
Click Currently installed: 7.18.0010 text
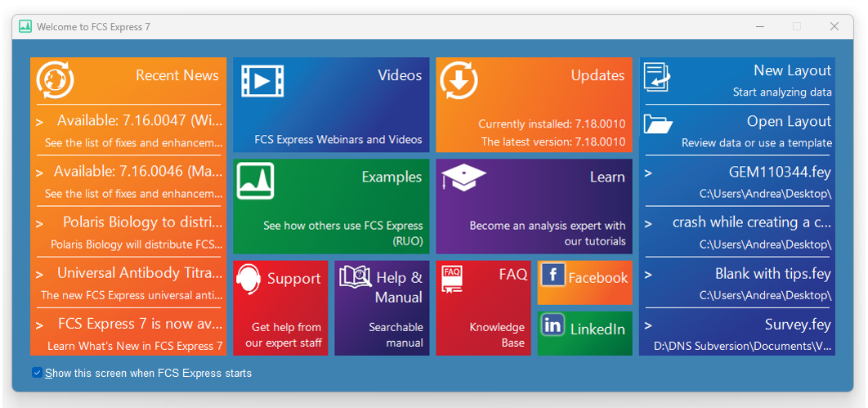click(x=552, y=123)
